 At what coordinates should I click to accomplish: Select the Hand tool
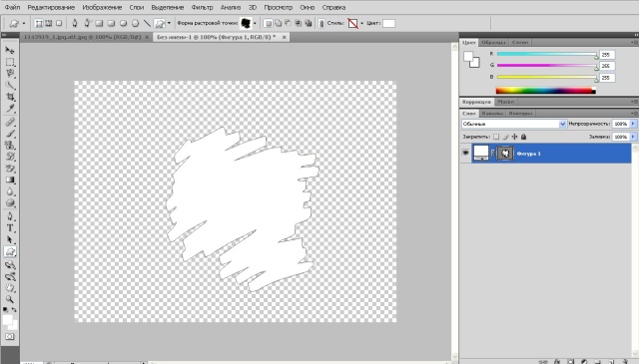[x=10, y=288]
